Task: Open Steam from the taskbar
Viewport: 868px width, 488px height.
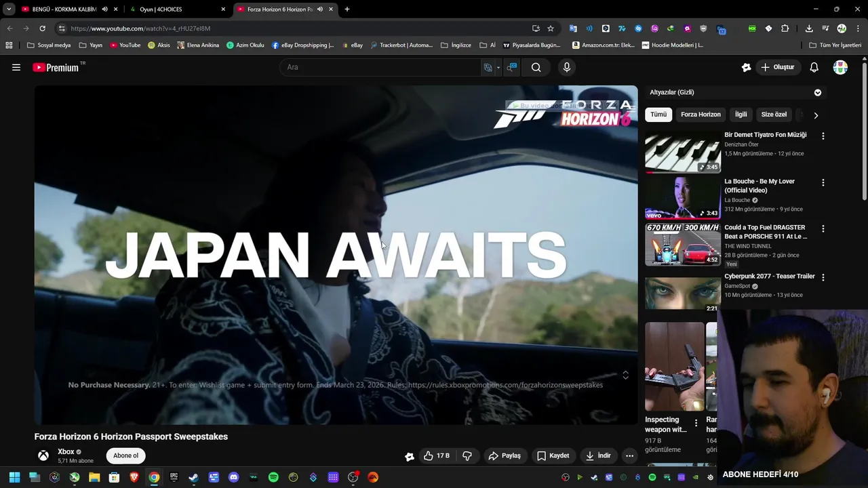Action: tap(194, 477)
